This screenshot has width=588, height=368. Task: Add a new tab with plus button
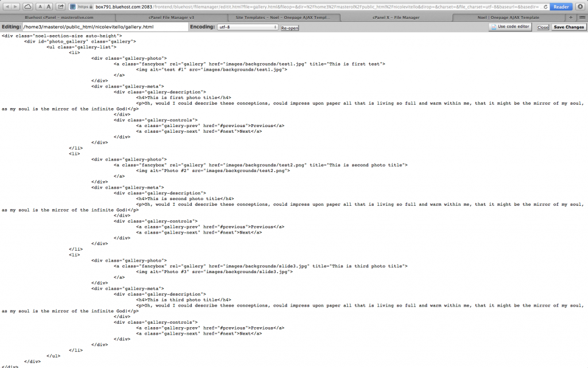click(570, 18)
